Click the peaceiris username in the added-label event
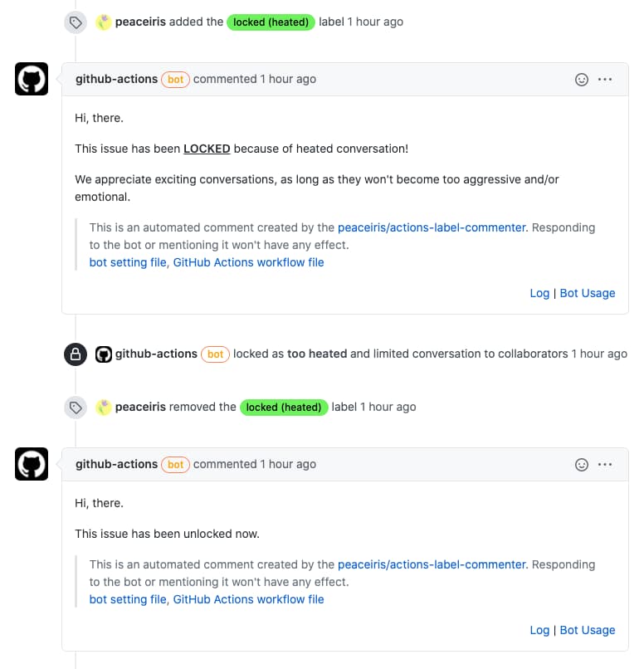The image size is (644, 669). 141,22
